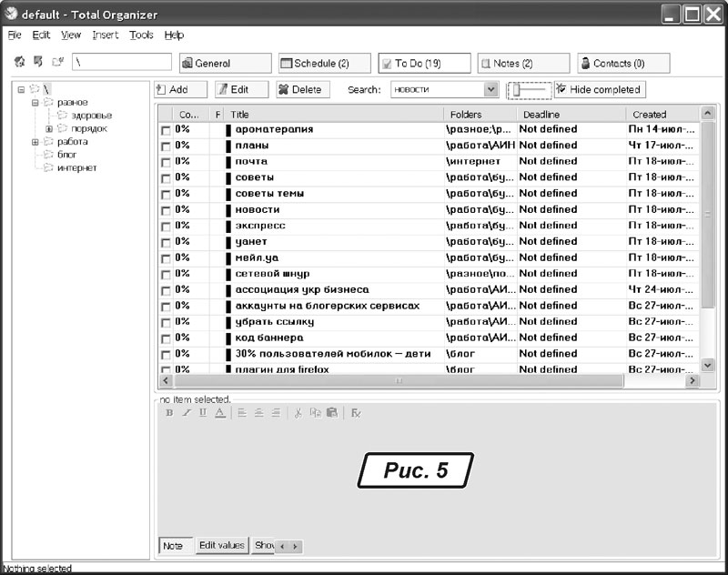Mark the почта task checkbox as done
The width and height of the screenshot is (728, 575).
pyautogui.click(x=165, y=162)
